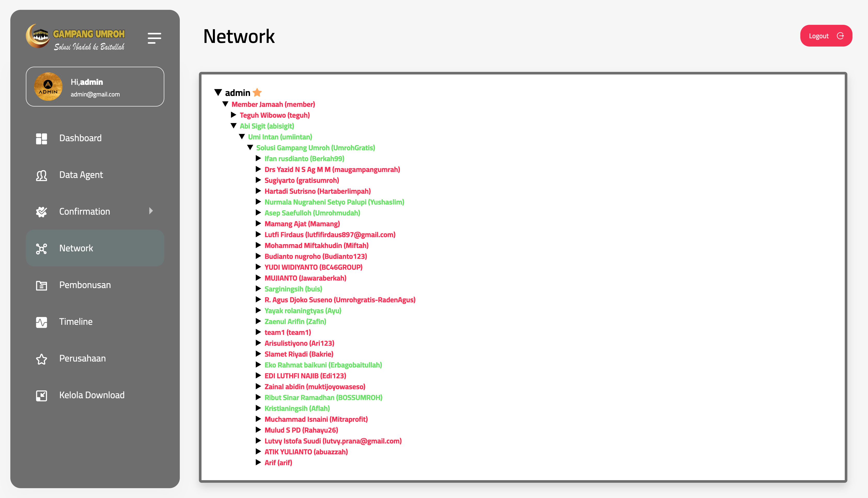
Task: Click MUJIANTO (Jawaraberkah) entry
Action: click(x=306, y=278)
